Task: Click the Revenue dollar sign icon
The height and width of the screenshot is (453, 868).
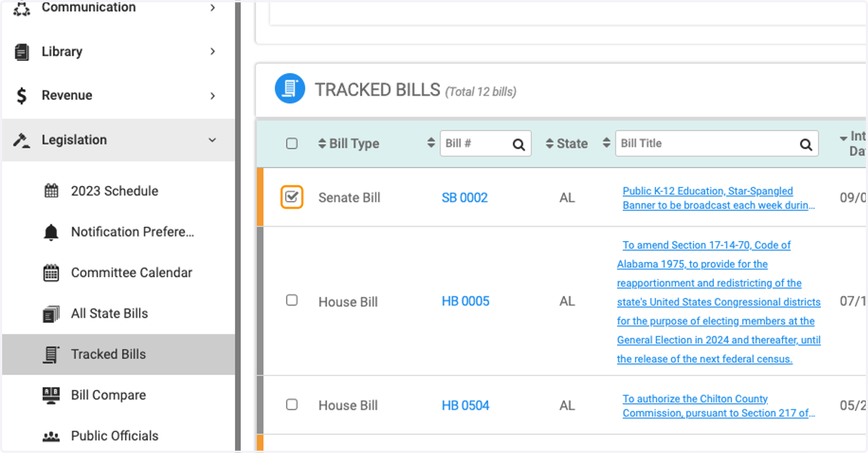Action: tap(22, 96)
